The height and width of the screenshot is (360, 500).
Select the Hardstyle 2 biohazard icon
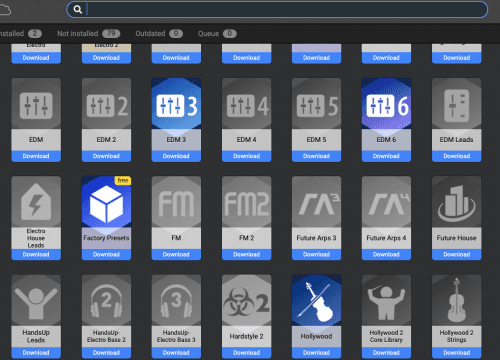click(247, 303)
